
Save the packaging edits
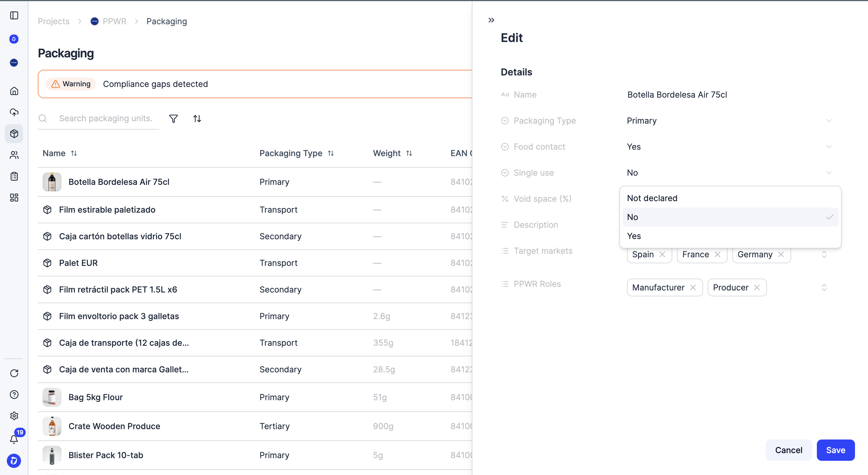pyautogui.click(x=835, y=450)
